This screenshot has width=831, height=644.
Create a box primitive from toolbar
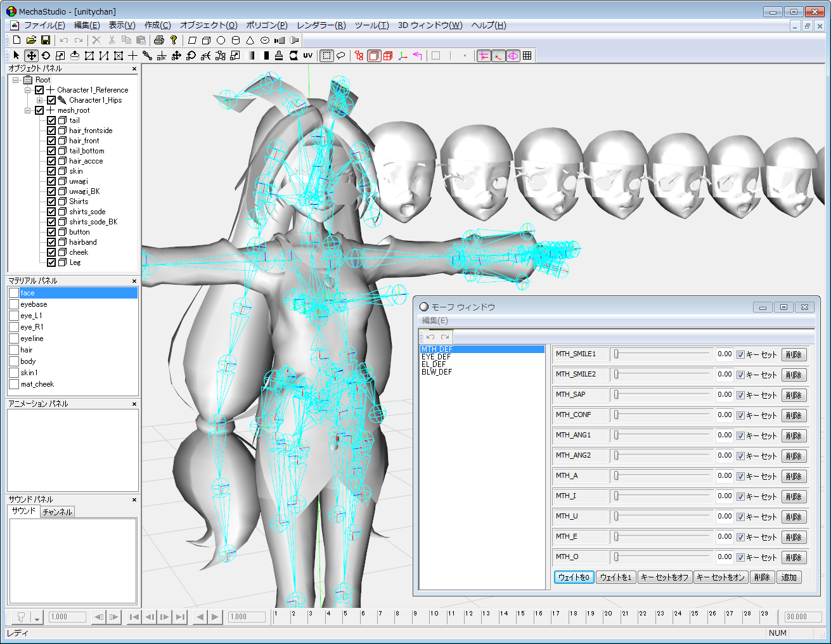tap(206, 40)
